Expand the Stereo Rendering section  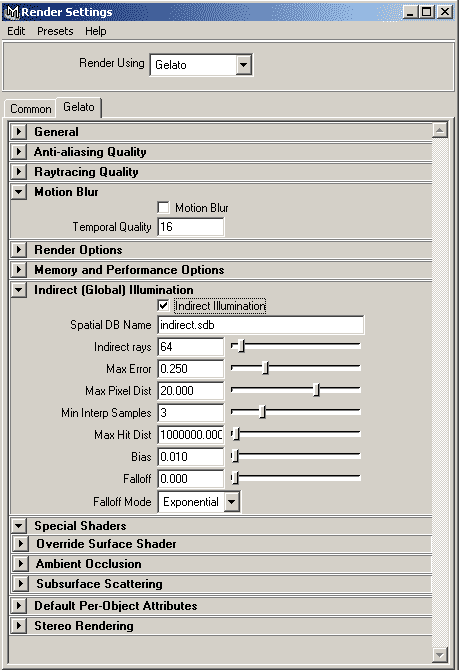coord(18,626)
